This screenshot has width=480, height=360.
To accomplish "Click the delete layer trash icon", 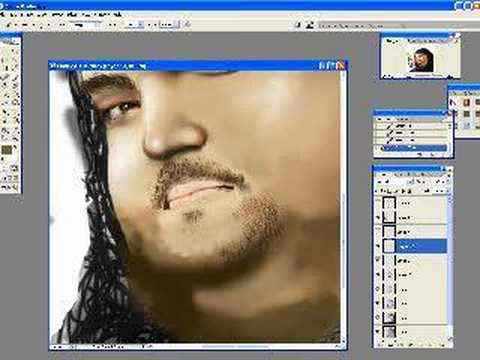I will (x=443, y=344).
